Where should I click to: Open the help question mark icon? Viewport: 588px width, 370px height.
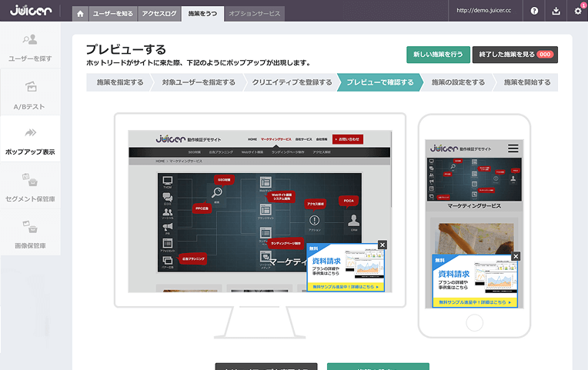534,11
